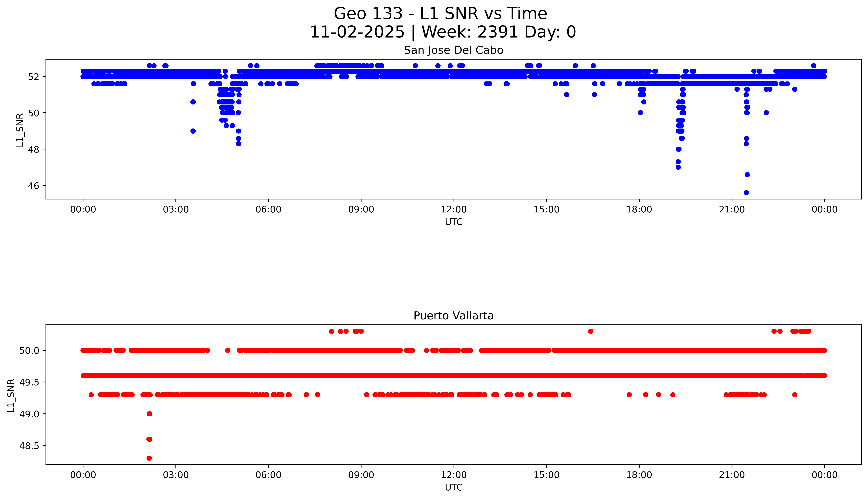Screen dimensions: 868x499
Task: Click the '09:00' tick label under the red plot
Action: tap(361, 475)
